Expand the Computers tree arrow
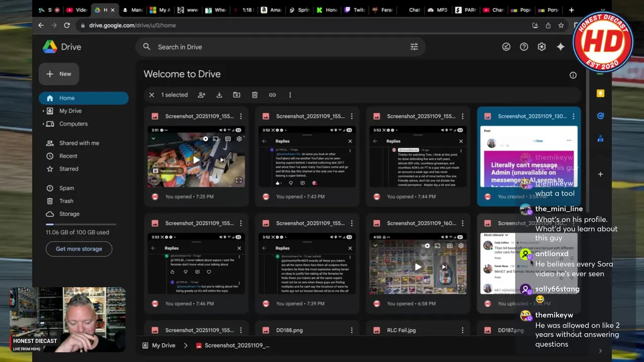 [x=43, y=124]
